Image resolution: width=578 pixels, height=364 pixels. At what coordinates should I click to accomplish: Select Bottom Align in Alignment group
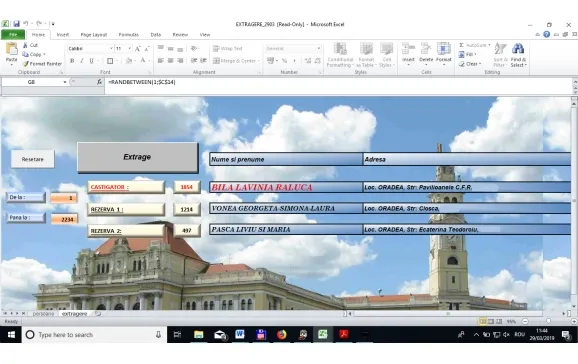[180, 48]
